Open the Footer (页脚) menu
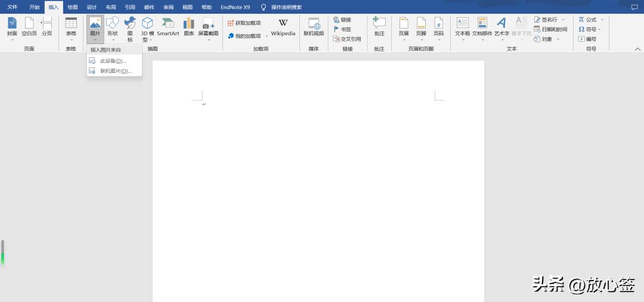The height and width of the screenshot is (302, 644). (421, 29)
